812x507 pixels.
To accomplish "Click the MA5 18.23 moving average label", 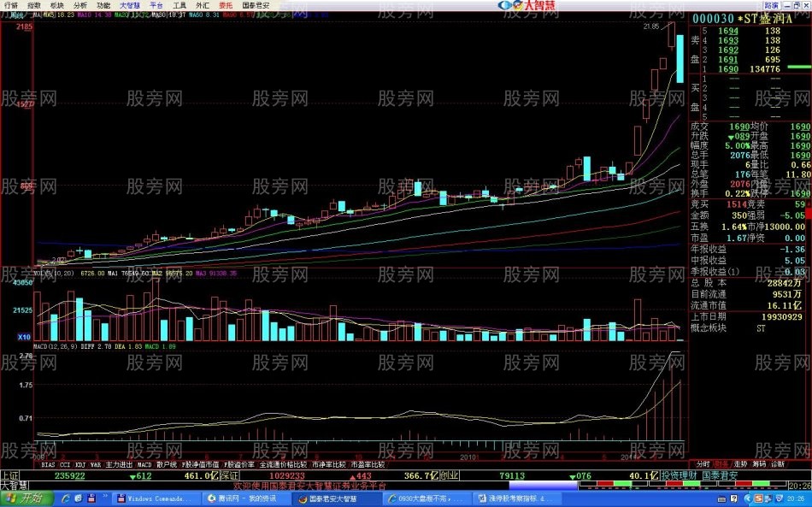I will 58,15.
